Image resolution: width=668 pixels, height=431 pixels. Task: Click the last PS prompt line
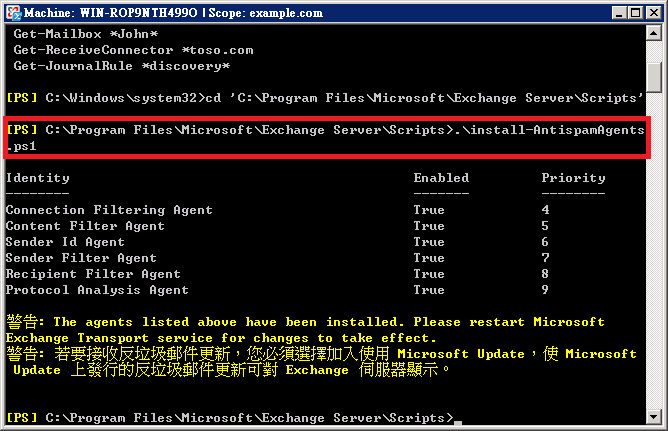(228, 416)
